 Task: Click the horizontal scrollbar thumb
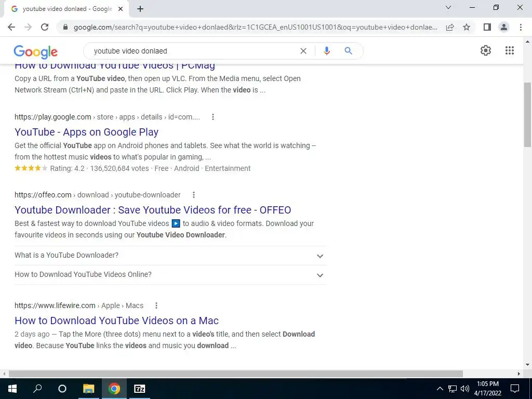tap(236, 374)
